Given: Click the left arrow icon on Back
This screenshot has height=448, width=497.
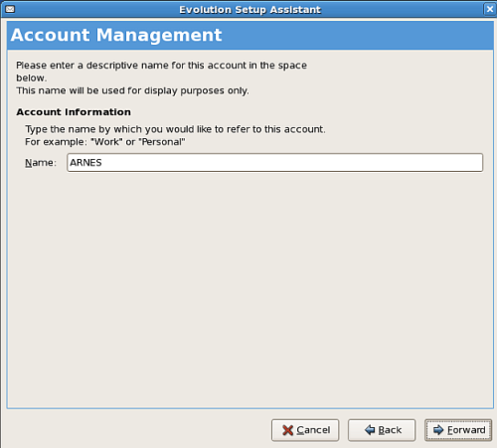Looking at the screenshot, I should (370, 430).
